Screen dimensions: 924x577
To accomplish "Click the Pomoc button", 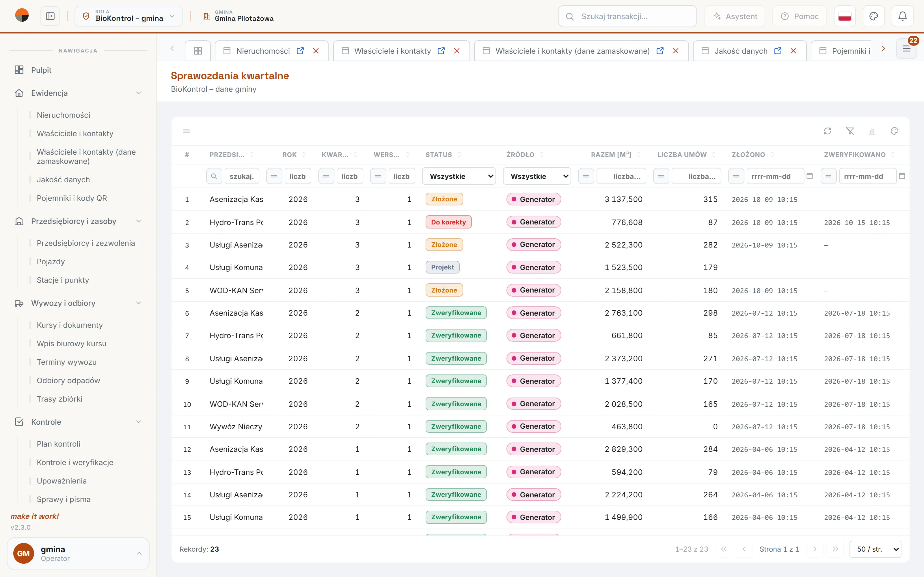I will (800, 16).
